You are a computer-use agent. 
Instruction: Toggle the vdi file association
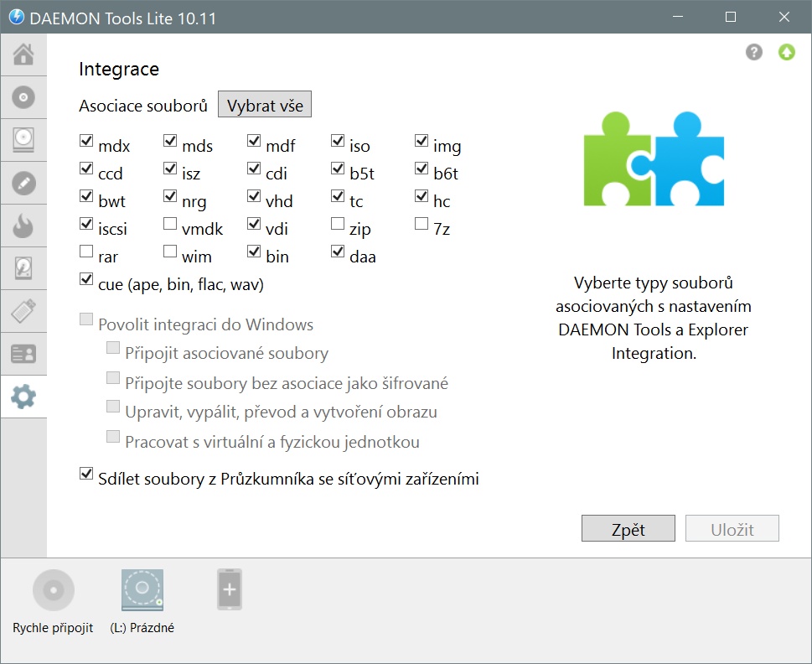tap(254, 223)
